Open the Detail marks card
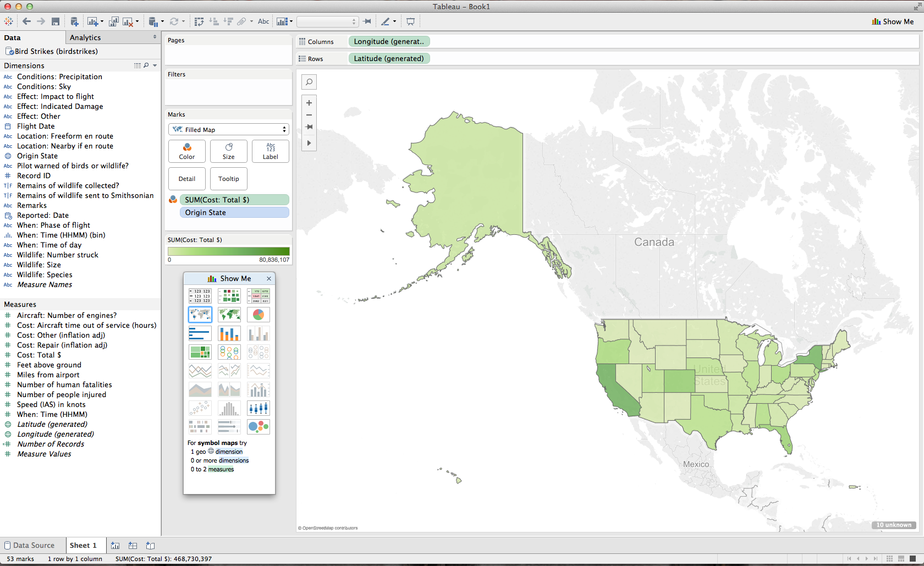Image resolution: width=924 pixels, height=566 pixels. pos(187,179)
